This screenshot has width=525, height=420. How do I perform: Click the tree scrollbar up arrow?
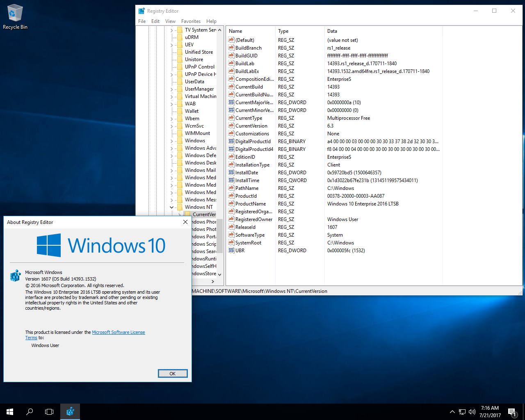(x=220, y=30)
